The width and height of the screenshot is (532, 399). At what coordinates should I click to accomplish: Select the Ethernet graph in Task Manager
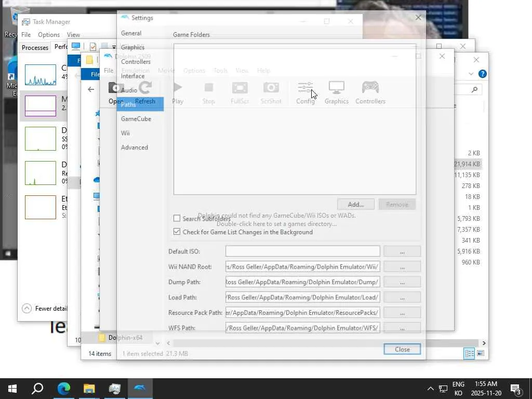pos(41,207)
